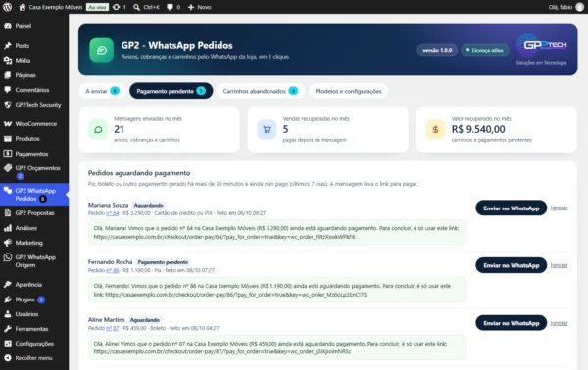Click the Pagamento pendente badge beside Fernando Rocha
This screenshot has height=370, width=588.
(x=163, y=262)
